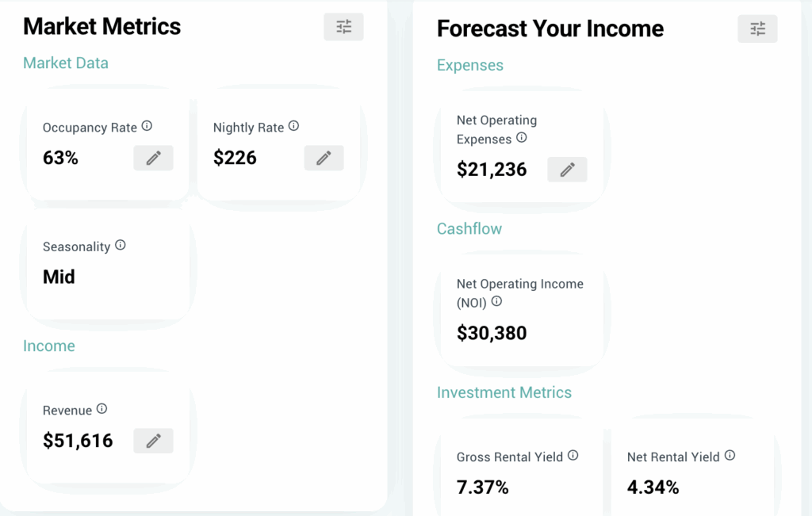Edit Net Operating Expenses with the pencil

(567, 170)
